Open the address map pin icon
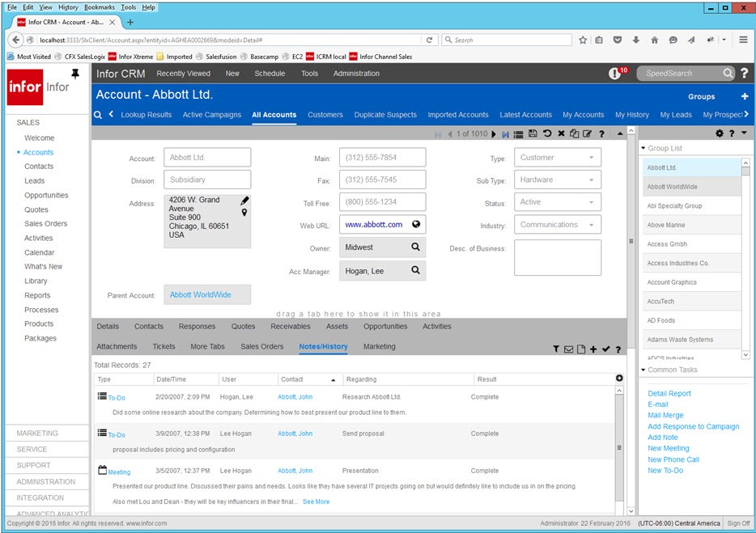Image resolution: width=756 pixels, height=533 pixels. coord(244,213)
